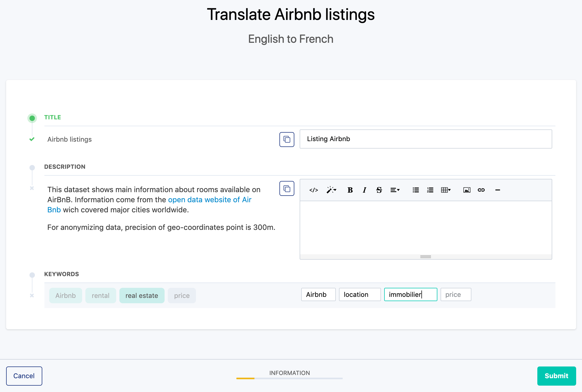Insert an unordered bullet list
The width and height of the screenshot is (582, 392).
pyautogui.click(x=416, y=190)
